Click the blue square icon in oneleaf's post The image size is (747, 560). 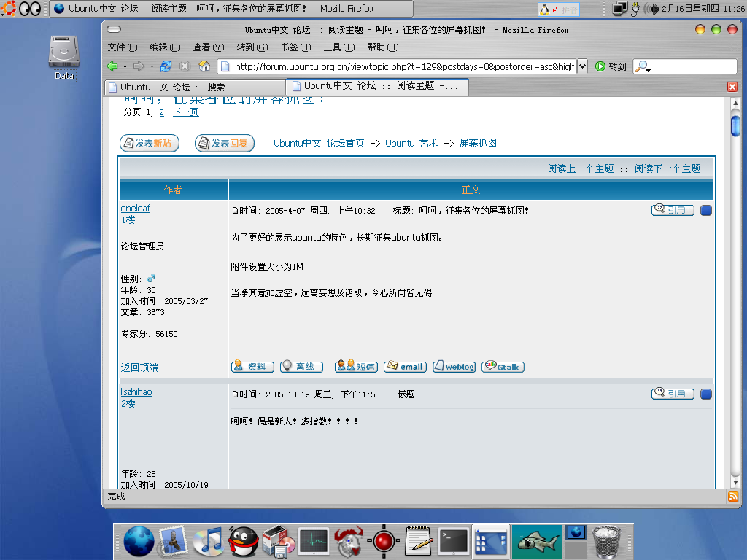pyautogui.click(x=706, y=210)
